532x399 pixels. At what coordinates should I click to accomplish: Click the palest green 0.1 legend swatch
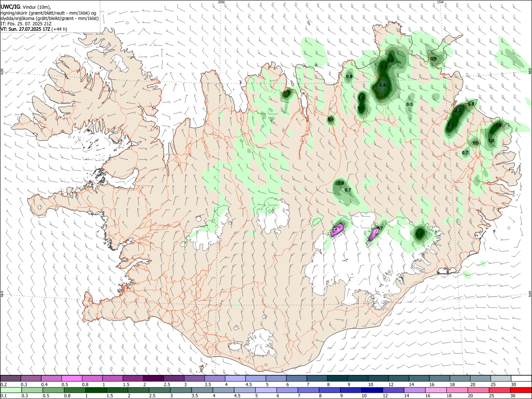tap(10, 390)
